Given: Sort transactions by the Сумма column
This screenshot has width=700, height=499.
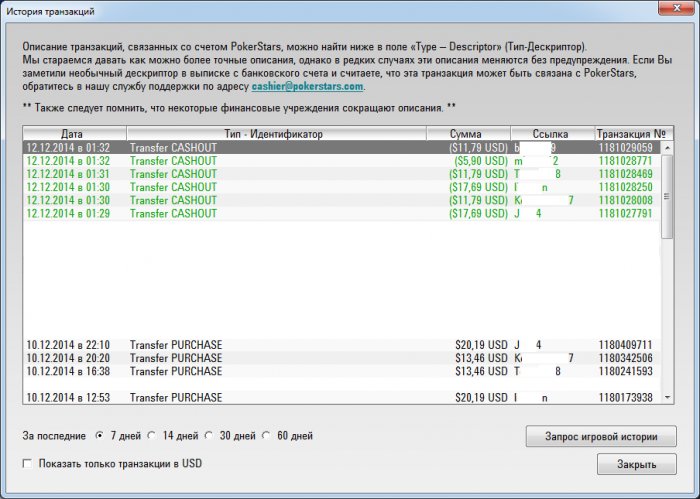Looking at the screenshot, I should pyautogui.click(x=466, y=134).
